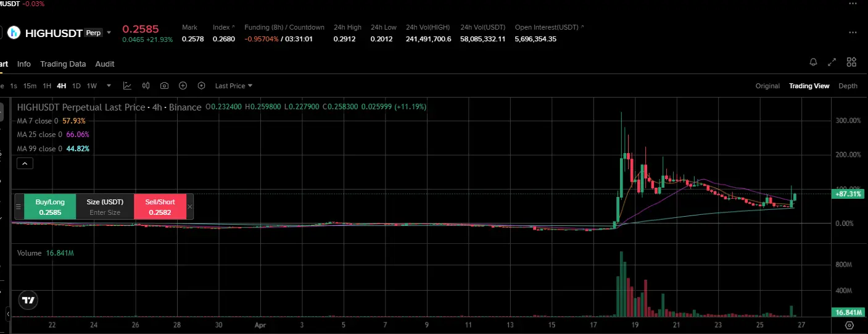
Task: Click the 24h High value 0.2912
Action: click(344, 39)
